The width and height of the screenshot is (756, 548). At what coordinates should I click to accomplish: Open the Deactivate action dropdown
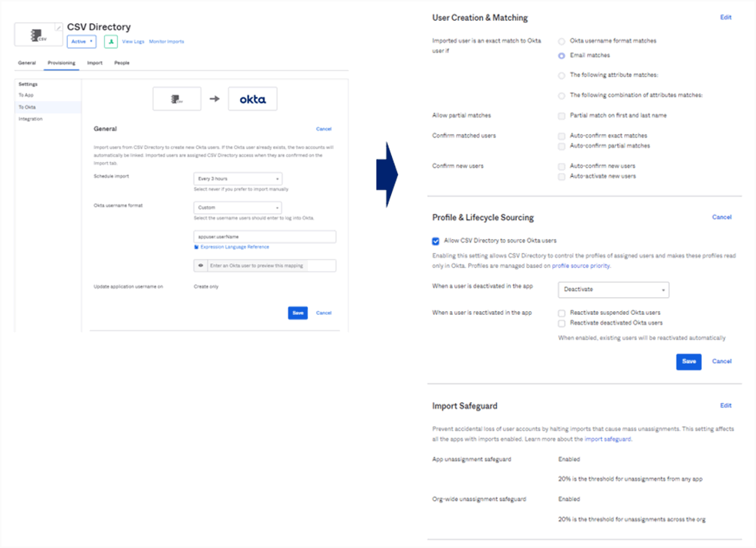[x=613, y=290]
